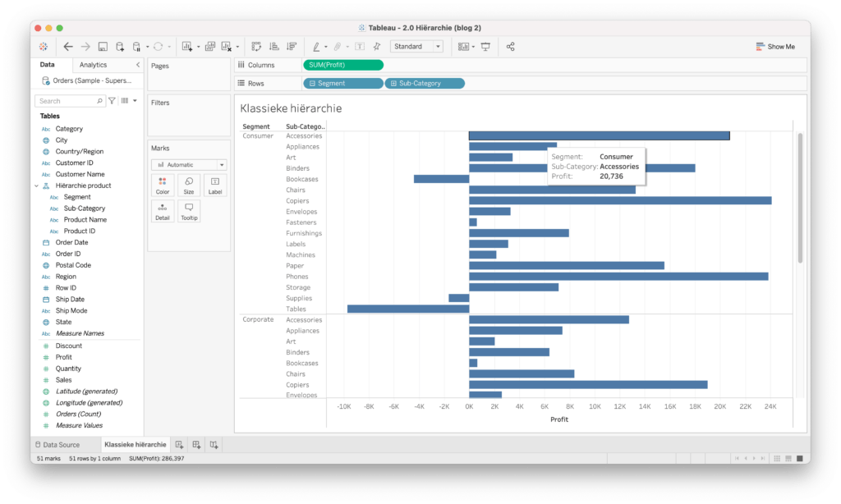
Task: Click the Tooltip marks card button
Action: click(x=188, y=212)
